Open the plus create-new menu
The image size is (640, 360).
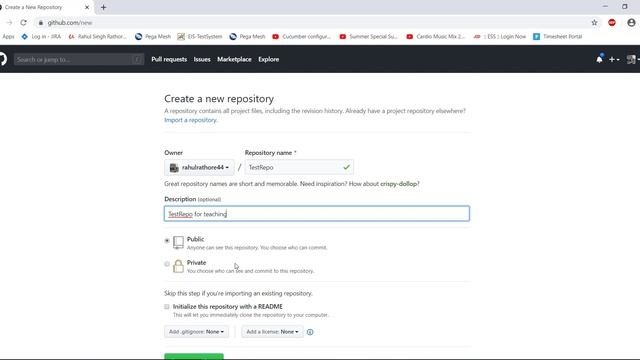614,60
